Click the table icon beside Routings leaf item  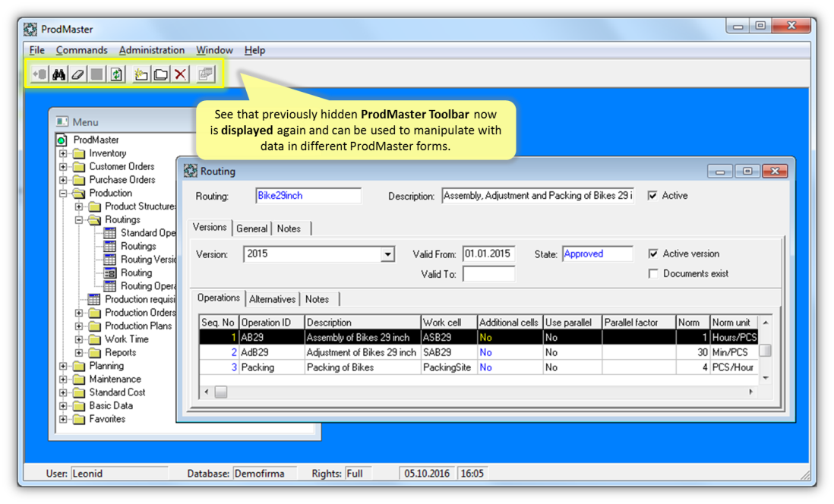pyautogui.click(x=109, y=246)
